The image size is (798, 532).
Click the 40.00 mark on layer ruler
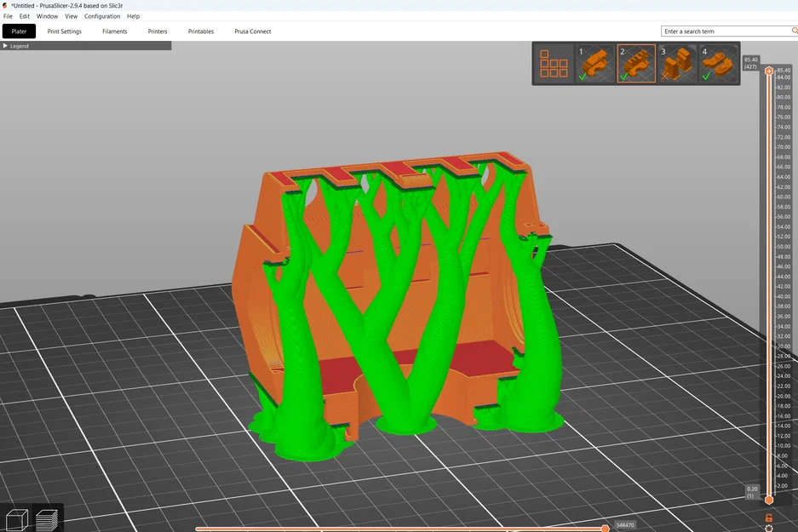point(784,296)
